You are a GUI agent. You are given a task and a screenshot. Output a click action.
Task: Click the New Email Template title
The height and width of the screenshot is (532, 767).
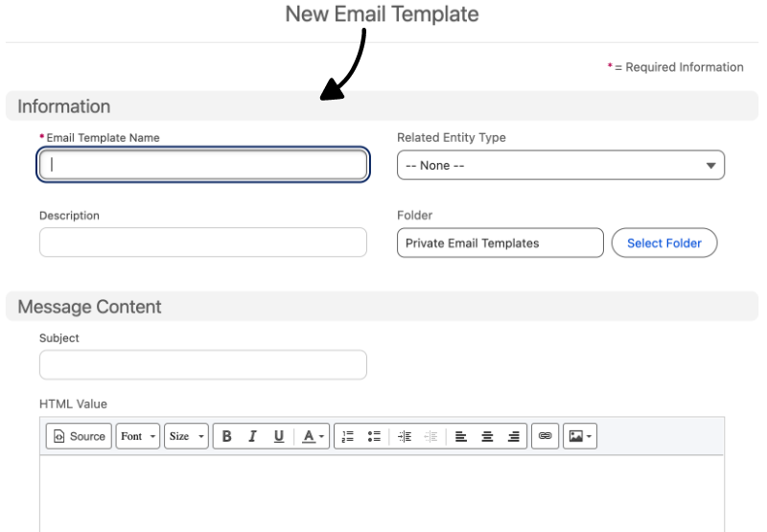[x=382, y=13]
